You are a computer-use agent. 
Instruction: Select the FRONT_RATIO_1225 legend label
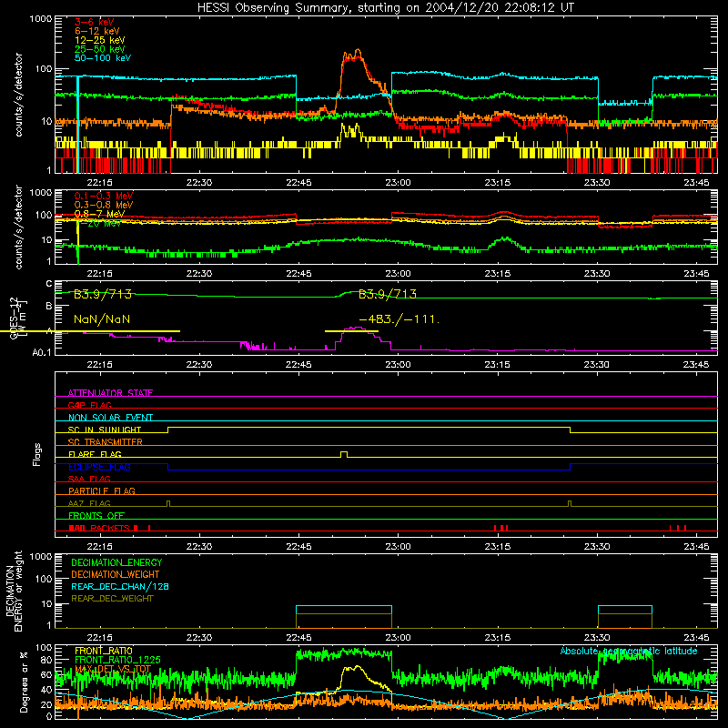(x=117, y=660)
